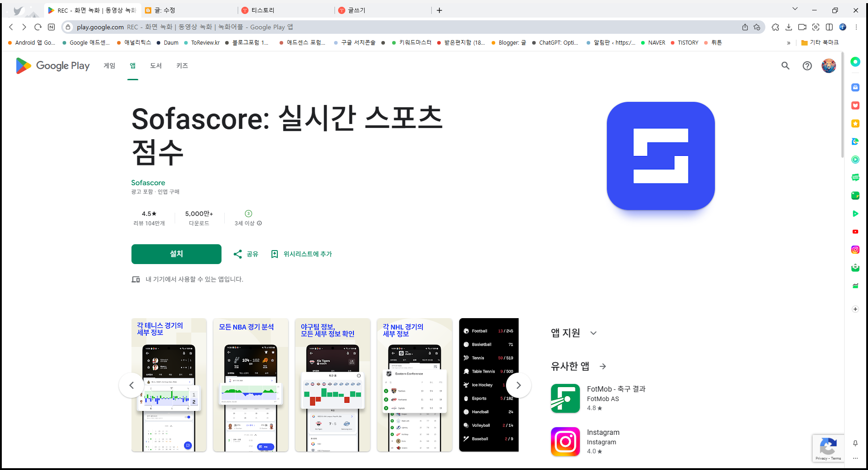Viewport: 868px width, 470px height.
Task: Open sidebar notifications bell icon
Action: (855, 443)
